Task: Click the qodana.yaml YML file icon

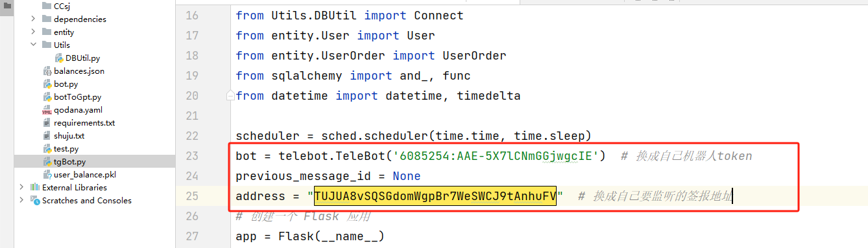Action: pos(47,110)
